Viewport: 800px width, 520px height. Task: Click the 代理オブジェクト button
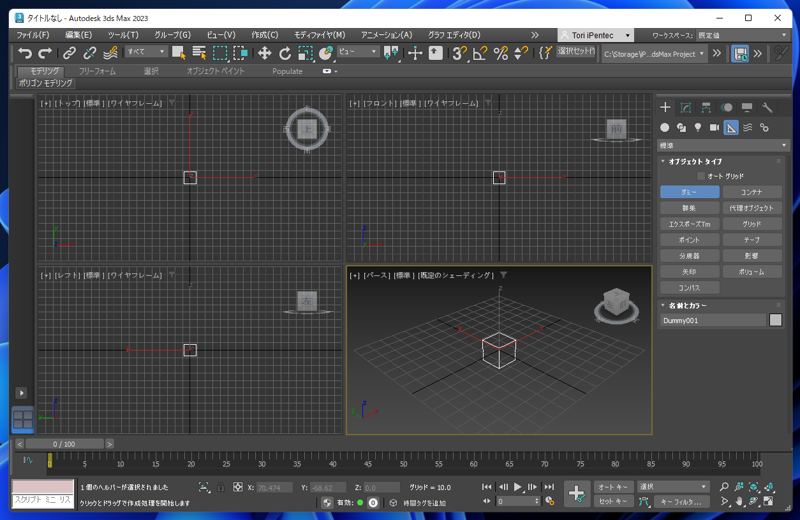click(x=752, y=208)
